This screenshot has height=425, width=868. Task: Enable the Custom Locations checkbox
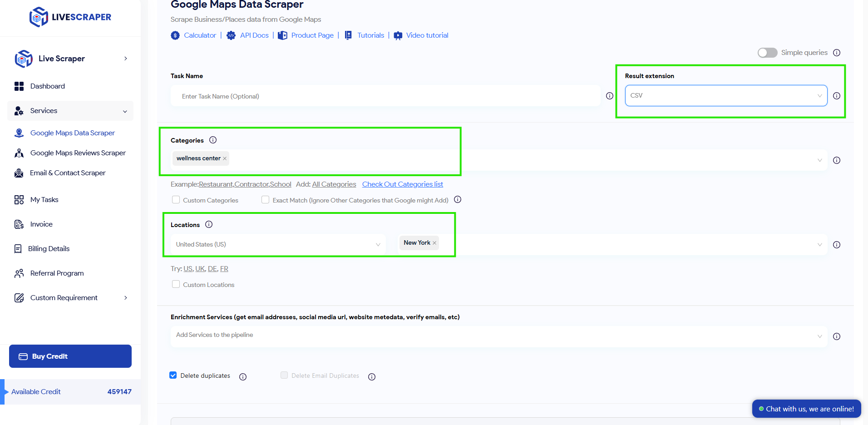pos(176,284)
